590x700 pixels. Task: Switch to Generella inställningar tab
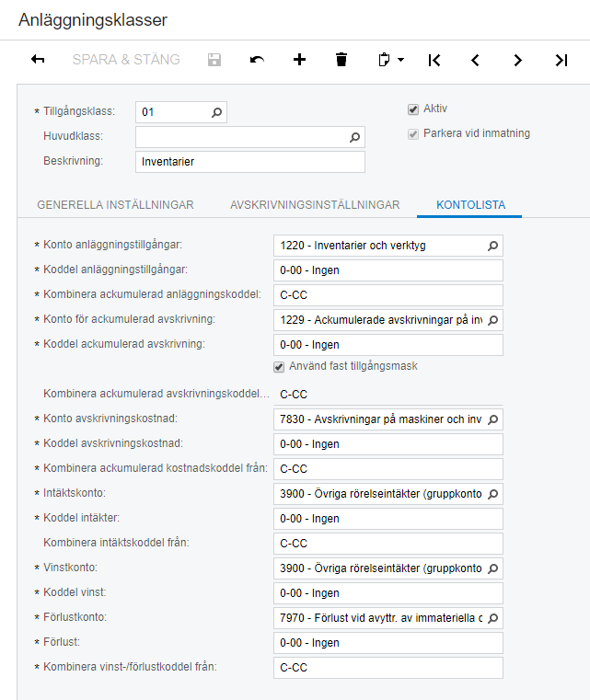115,205
